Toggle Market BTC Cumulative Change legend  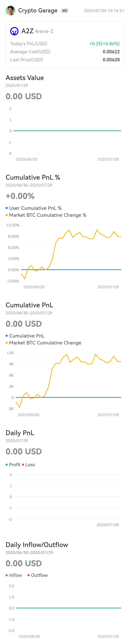click(x=43, y=343)
